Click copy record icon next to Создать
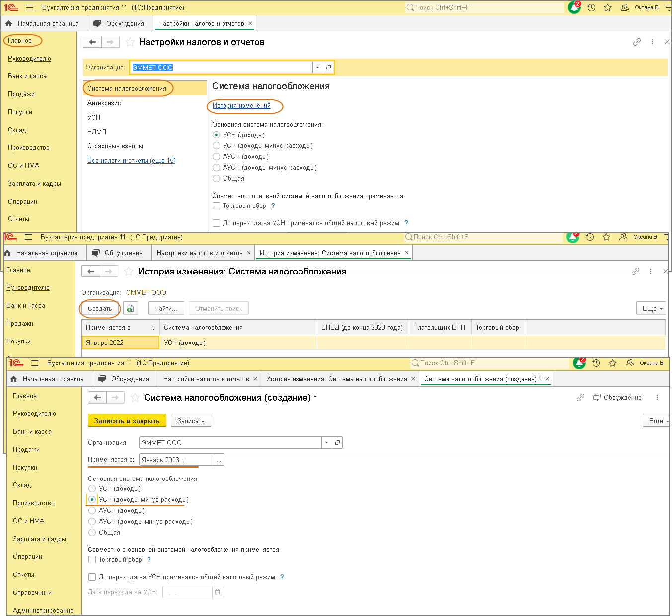 tap(130, 308)
